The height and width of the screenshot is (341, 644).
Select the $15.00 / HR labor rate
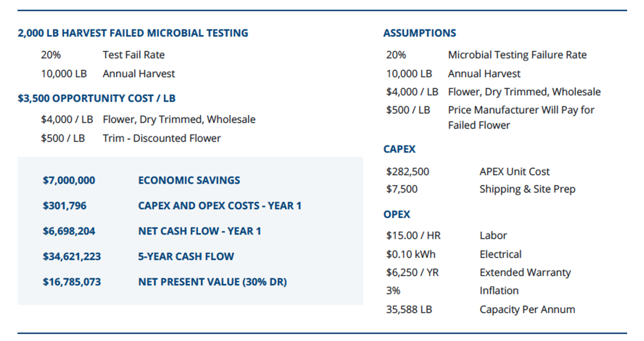(413, 236)
